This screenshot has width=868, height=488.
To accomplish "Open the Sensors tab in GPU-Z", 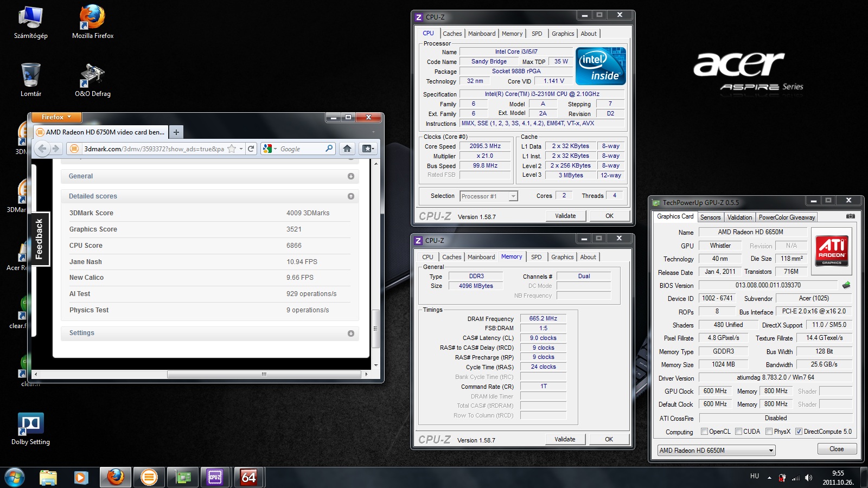I will 710,217.
